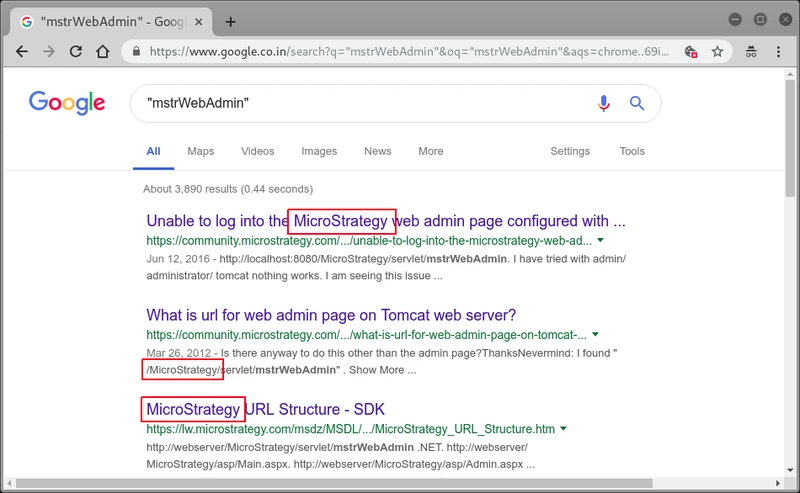Expand dropdown arrow beside URL Structure result
This screenshot has height=493, width=800.
(x=563, y=428)
